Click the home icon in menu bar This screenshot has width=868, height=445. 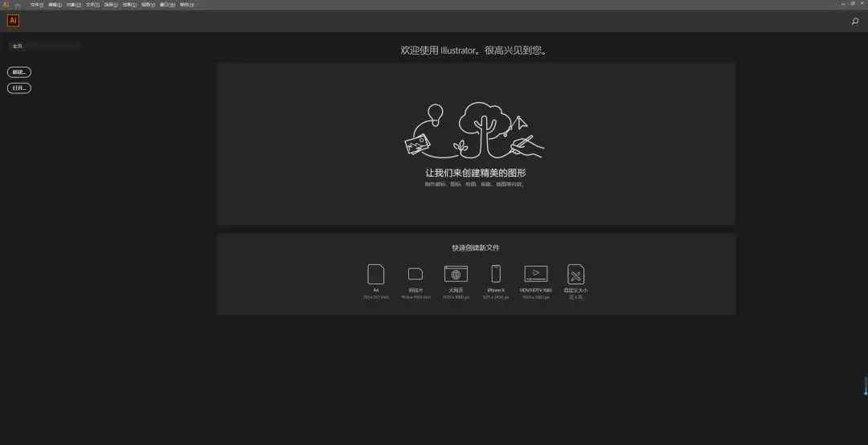pyautogui.click(x=18, y=5)
